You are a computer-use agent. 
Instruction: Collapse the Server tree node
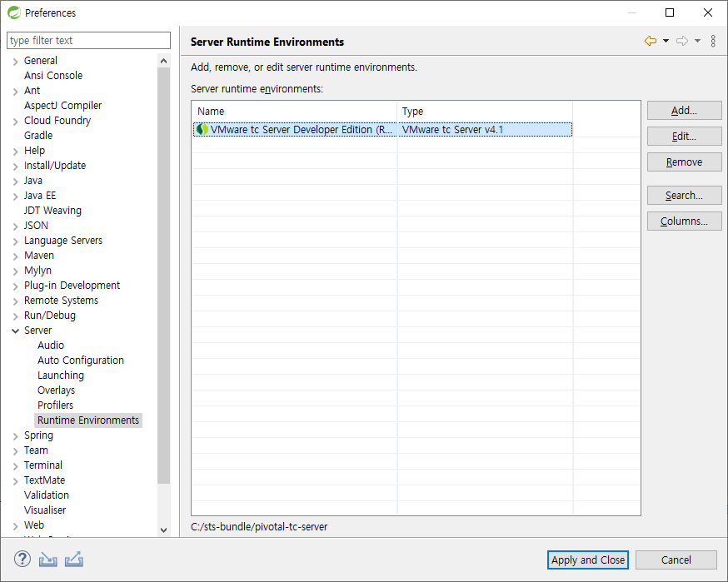[15, 331]
